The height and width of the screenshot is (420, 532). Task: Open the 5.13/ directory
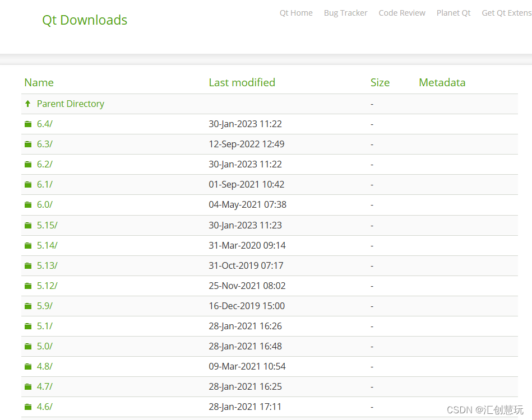click(x=47, y=266)
